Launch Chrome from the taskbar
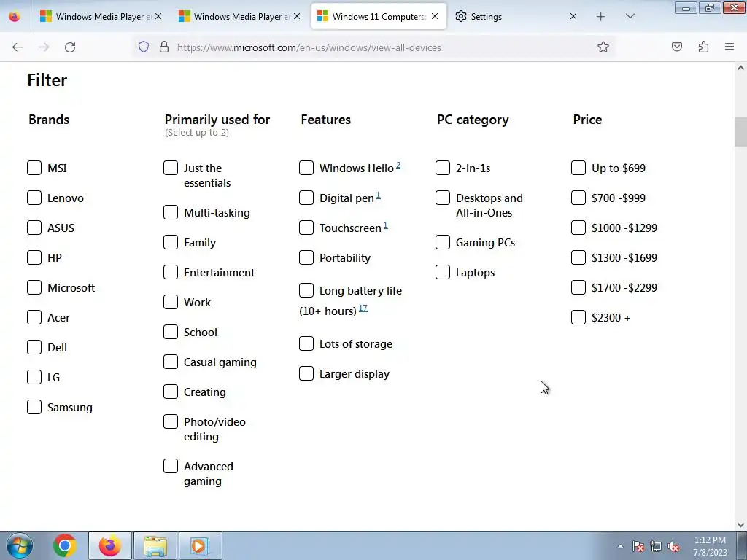Screen dimensions: 747x560 click(65, 545)
